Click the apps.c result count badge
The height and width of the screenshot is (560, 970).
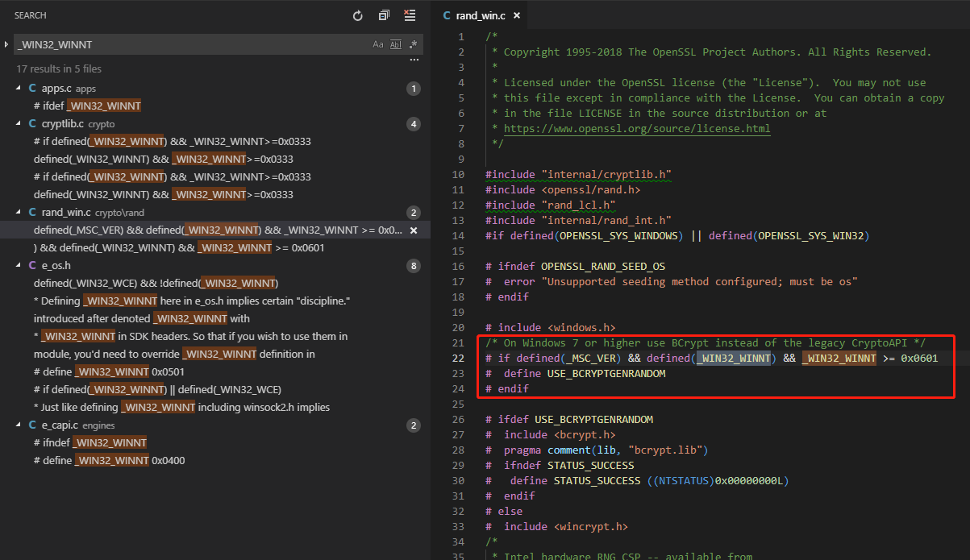[x=414, y=89]
